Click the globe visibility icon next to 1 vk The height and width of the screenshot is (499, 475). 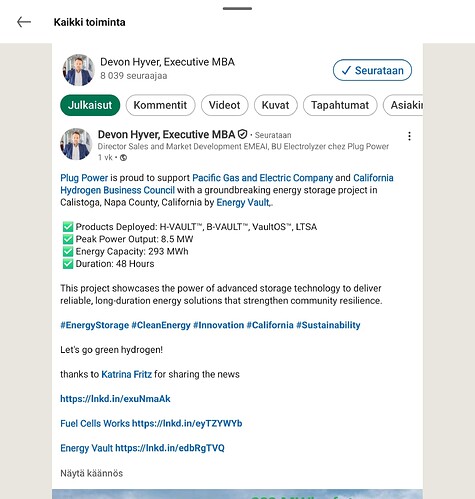pyautogui.click(x=123, y=158)
